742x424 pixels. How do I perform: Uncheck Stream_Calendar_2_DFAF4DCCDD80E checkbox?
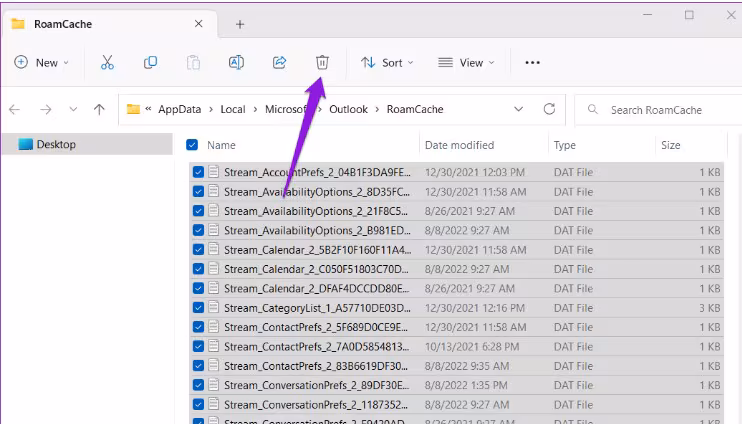(x=198, y=288)
